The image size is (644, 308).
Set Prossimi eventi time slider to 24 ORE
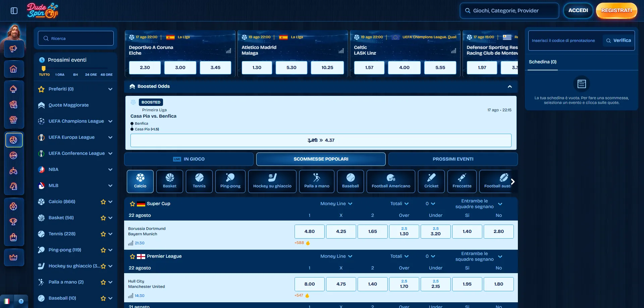pos(91,75)
